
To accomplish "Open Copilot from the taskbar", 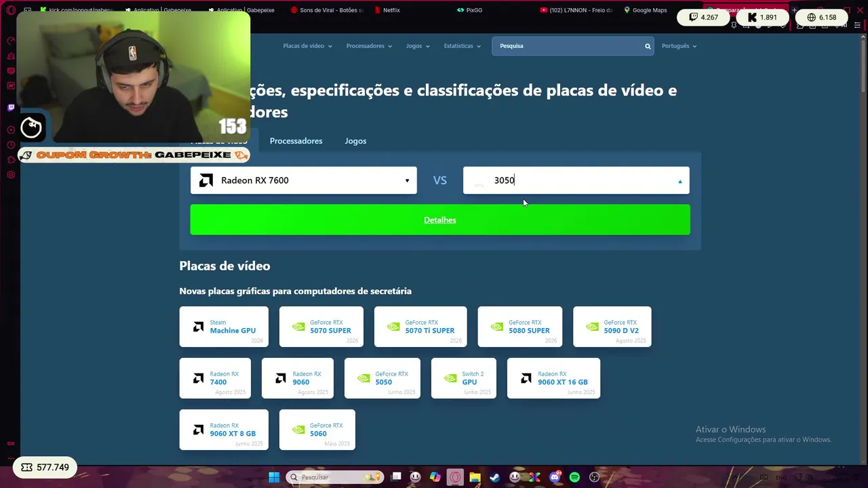I will click(x=435, y=477).
